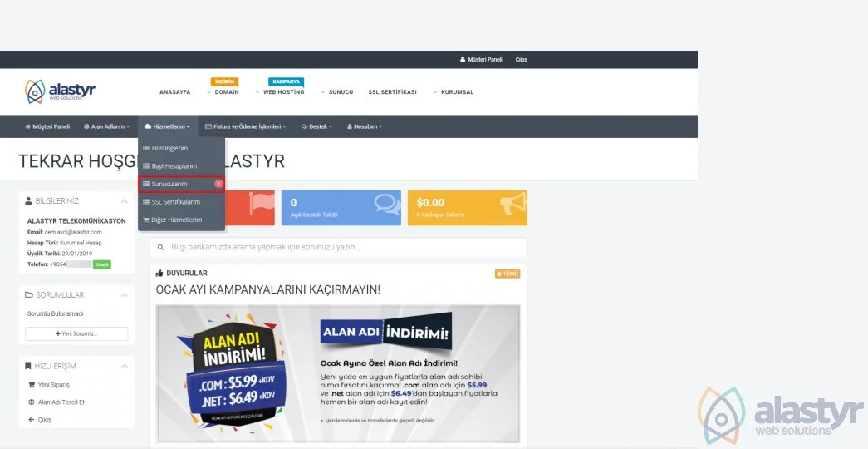Click the green Onaylı phone badge

coord(102,264)
